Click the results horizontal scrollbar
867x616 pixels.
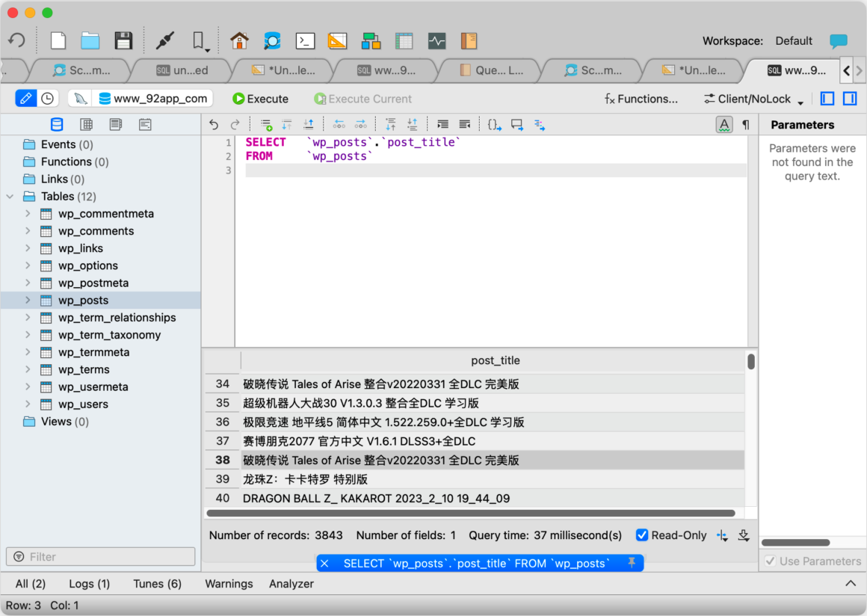point(471,513)
